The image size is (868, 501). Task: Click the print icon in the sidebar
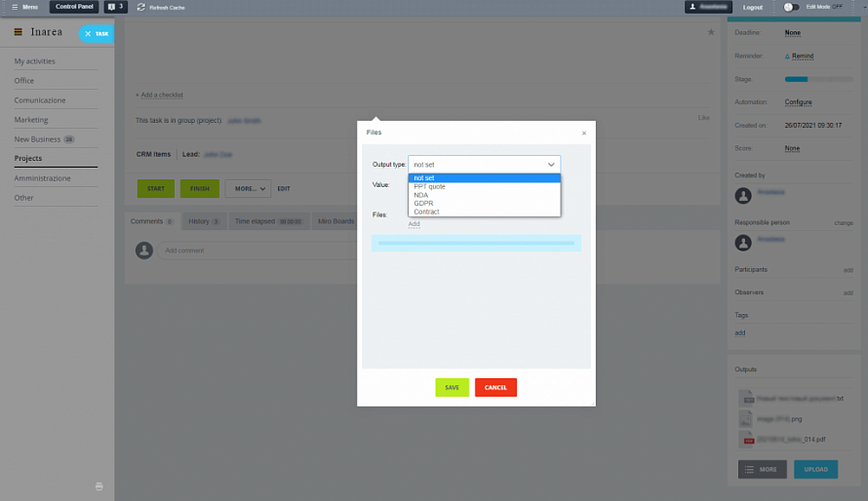pos(99,485)
